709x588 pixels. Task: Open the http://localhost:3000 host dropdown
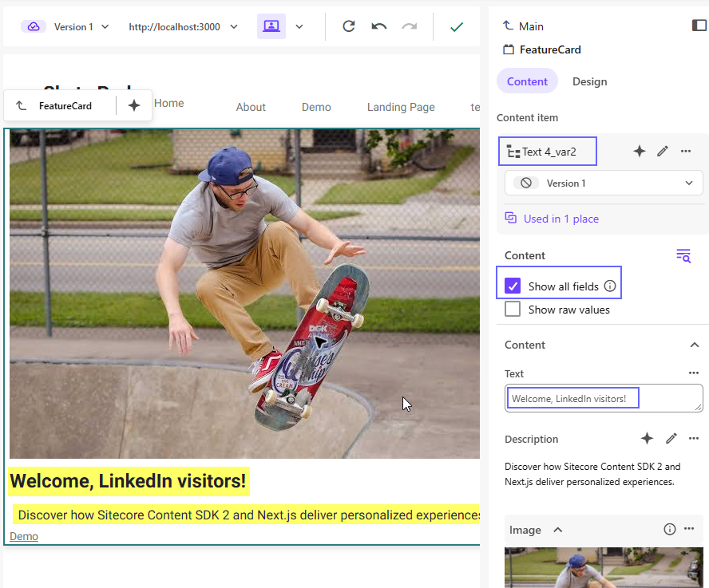(x=183, y=27)
